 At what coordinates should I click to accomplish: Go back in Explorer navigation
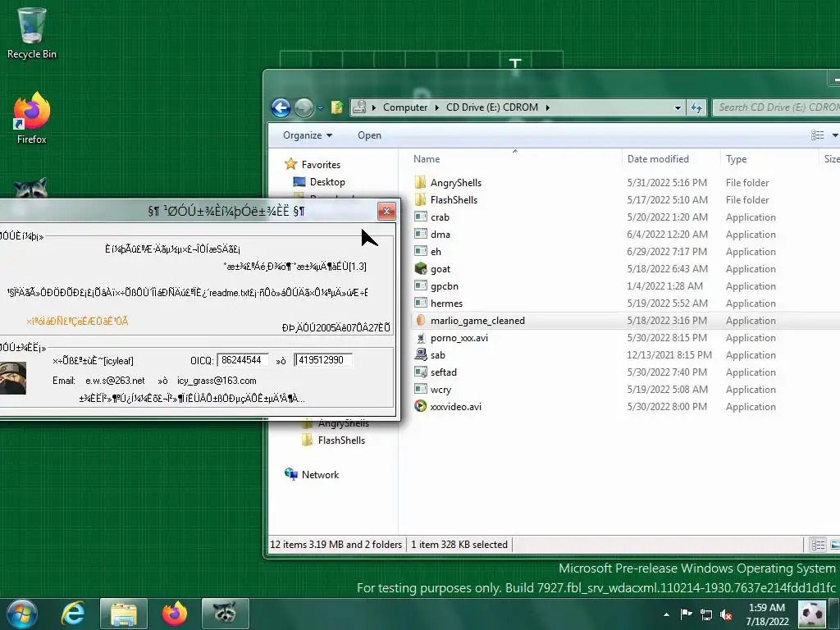281,107
